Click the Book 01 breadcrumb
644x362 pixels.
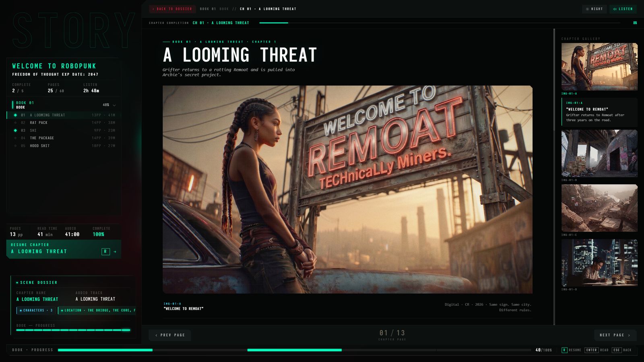coord(208,9)
